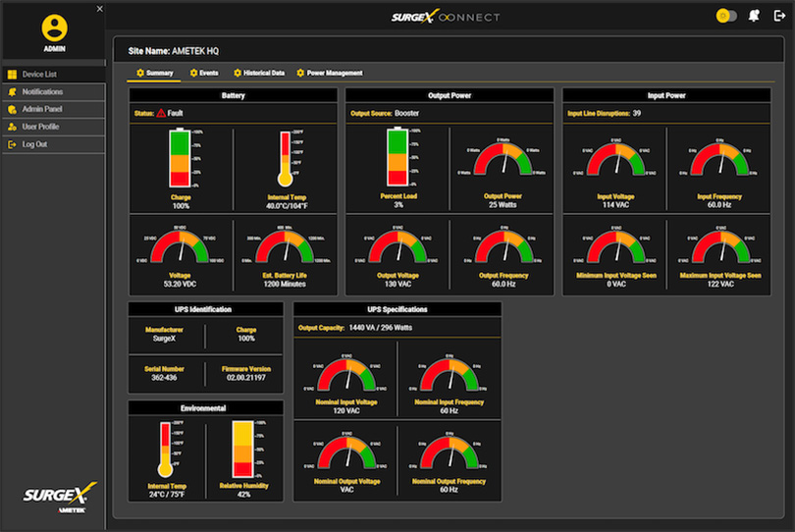Switch to Power Management tab
The width and height of the screenshot is (795, 532).
click(x=330, y=73)
